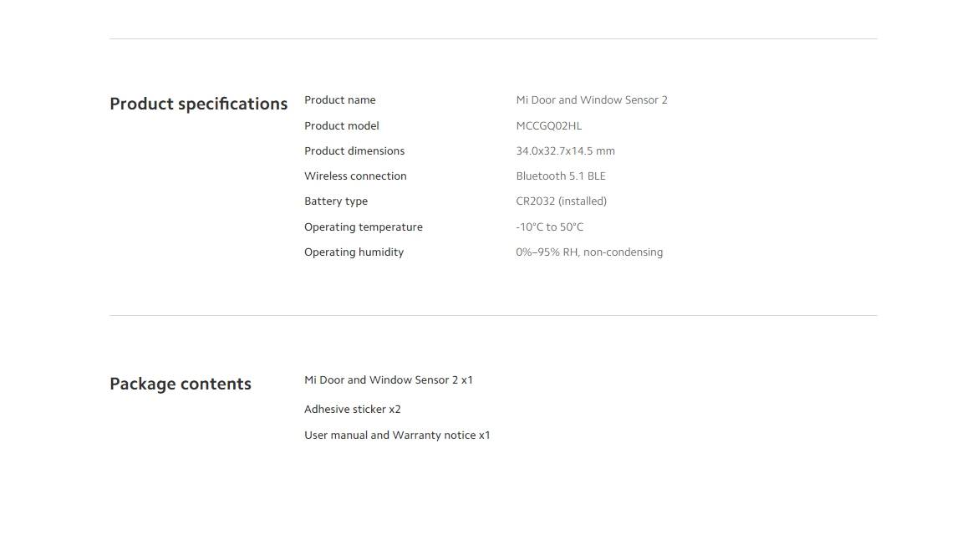Select the Product model label

pyautogui.click(x=342, y=125)
